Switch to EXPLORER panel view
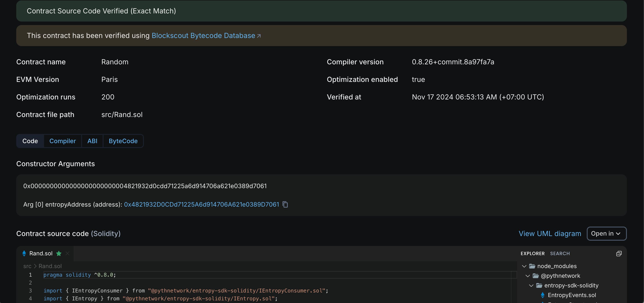Viewport: 644px width, 303px height. click(x=533, y=254)
